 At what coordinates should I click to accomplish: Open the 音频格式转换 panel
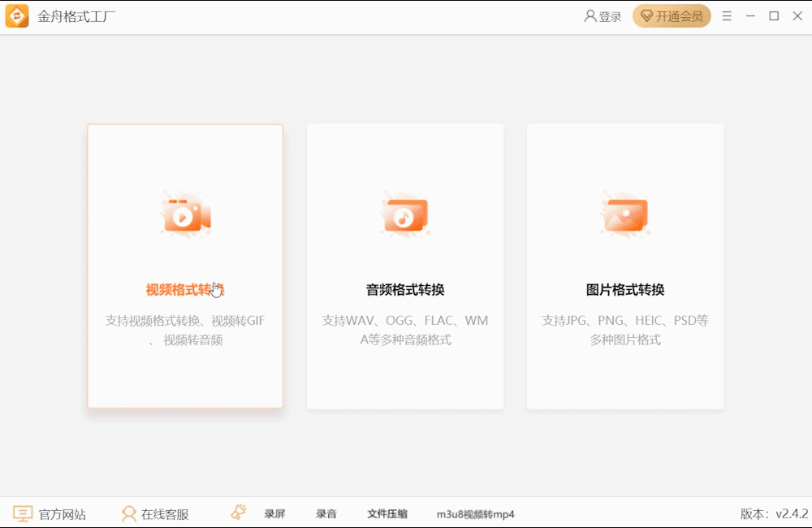click(405, 265)
